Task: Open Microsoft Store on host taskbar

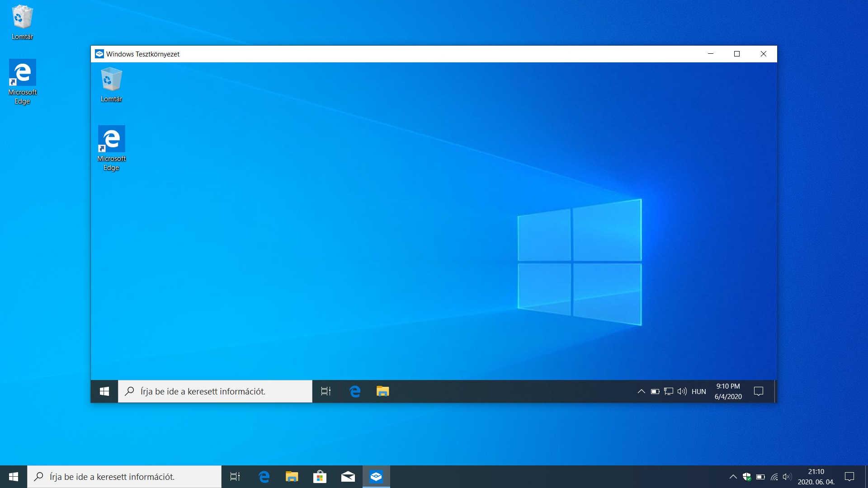Action: tap(320, 477)
